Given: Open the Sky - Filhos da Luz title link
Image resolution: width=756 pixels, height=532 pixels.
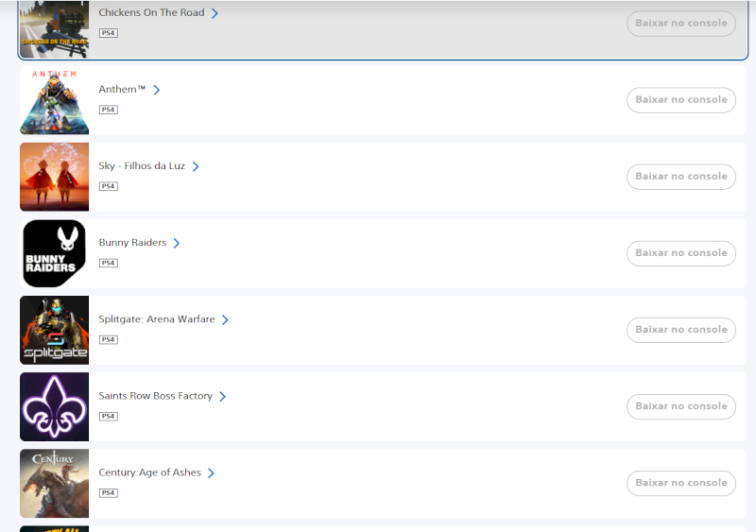Looking at the screenshot, I should click(142, 166).
